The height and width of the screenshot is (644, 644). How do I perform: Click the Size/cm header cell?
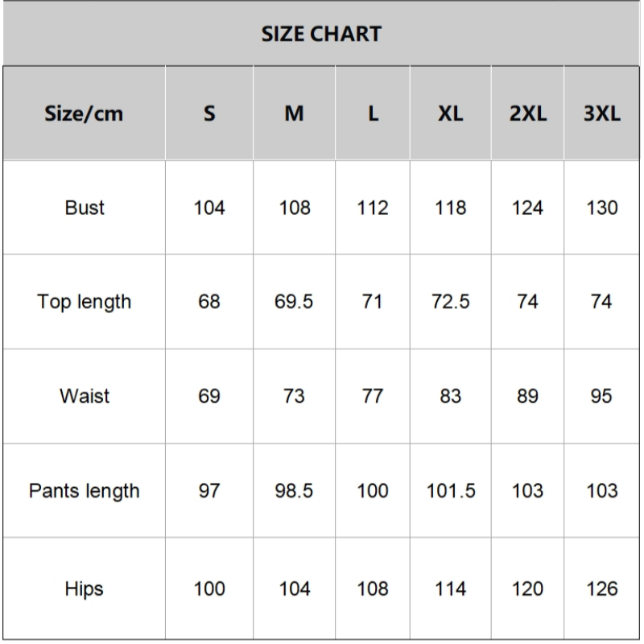85,114
